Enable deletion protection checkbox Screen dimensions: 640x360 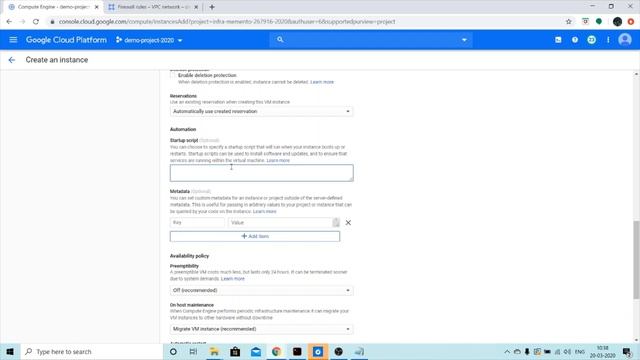pos(173,75)
